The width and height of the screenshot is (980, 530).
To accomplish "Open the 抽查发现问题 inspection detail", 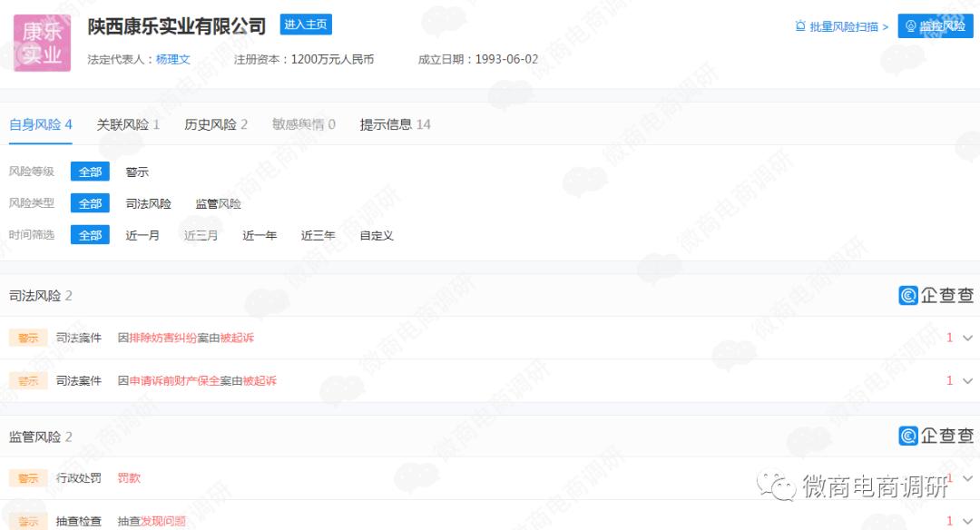I will click(152, 521).
